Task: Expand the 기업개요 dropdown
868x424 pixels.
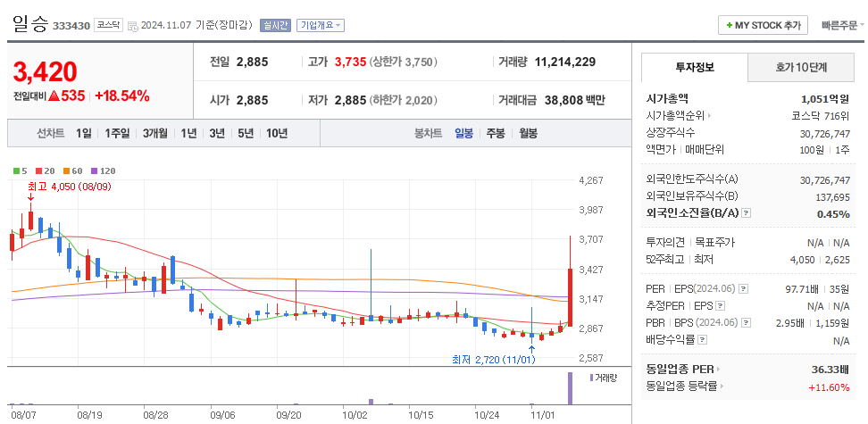Action: (x=321, y=26)
